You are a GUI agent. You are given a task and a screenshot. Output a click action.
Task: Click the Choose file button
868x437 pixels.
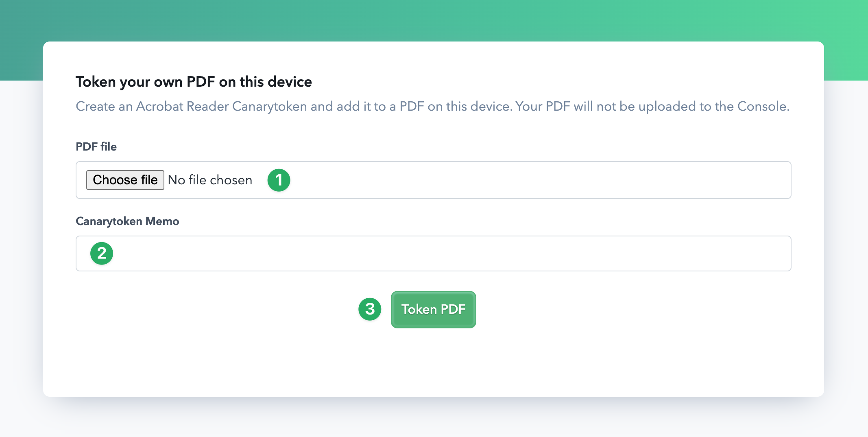tap(125, 180)
